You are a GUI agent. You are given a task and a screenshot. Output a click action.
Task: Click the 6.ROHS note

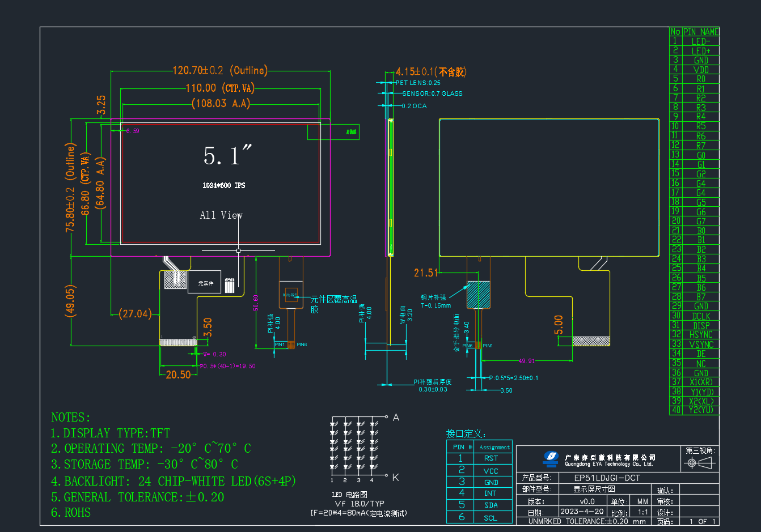pyautogui.click(x=71, y=513)
